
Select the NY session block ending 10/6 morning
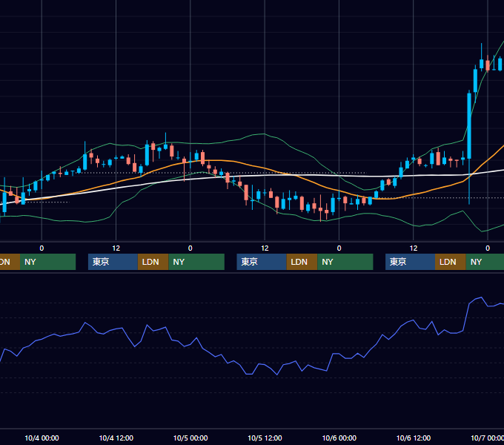click(345, 262)
